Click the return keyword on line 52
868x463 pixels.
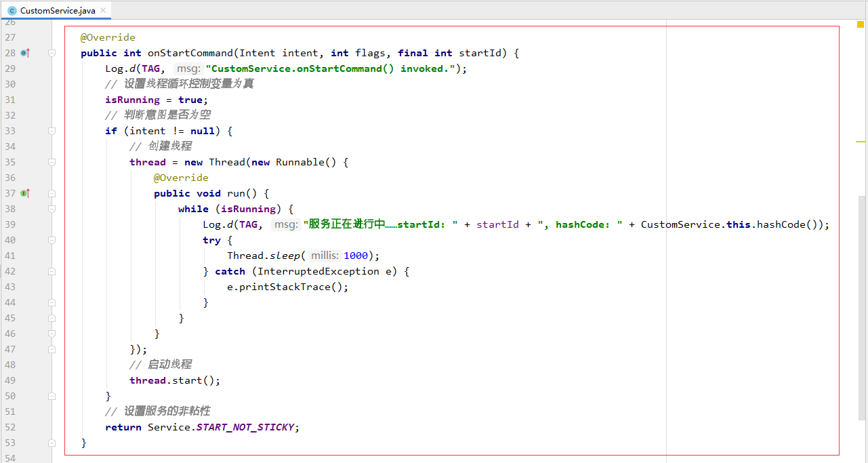(x=123, y=427)
